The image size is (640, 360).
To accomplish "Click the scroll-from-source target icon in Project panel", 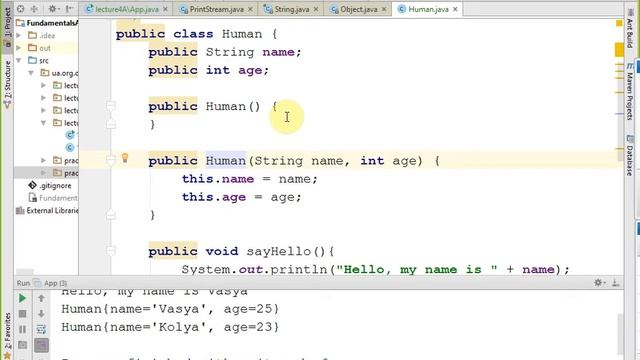I will click(x=21, y=9).
